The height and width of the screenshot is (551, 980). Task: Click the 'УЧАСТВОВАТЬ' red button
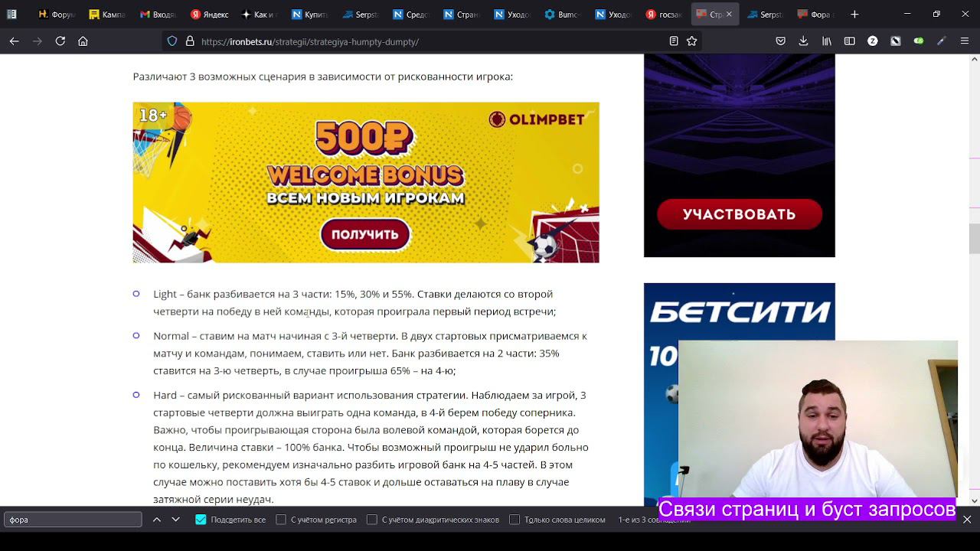click(739, 214)
